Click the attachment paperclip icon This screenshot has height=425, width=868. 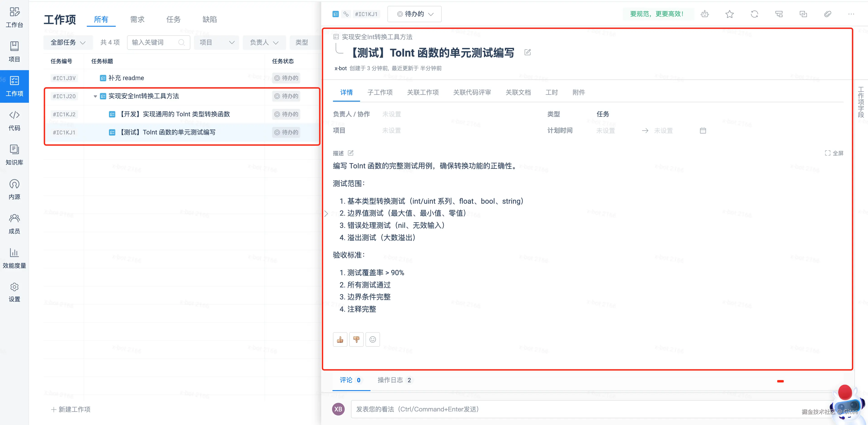pos(828,14)
